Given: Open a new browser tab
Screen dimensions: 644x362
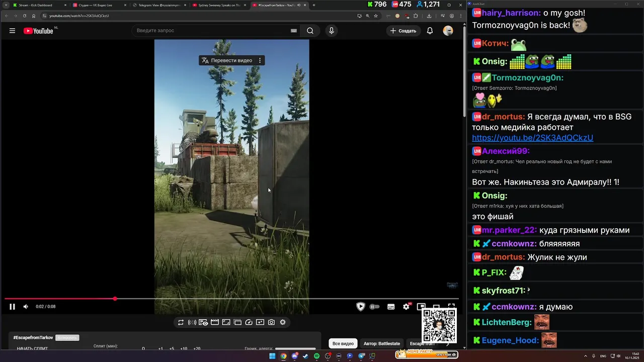Looking at the screenshot, I should point(314,5).
